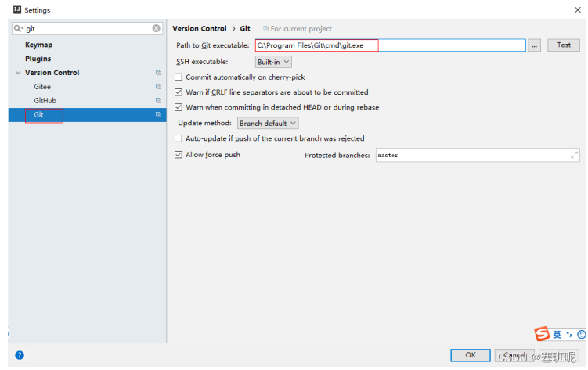This screenshot has width=588, height=370.
Task: Open search history via magnifier icon
Action: click(18, 28)
